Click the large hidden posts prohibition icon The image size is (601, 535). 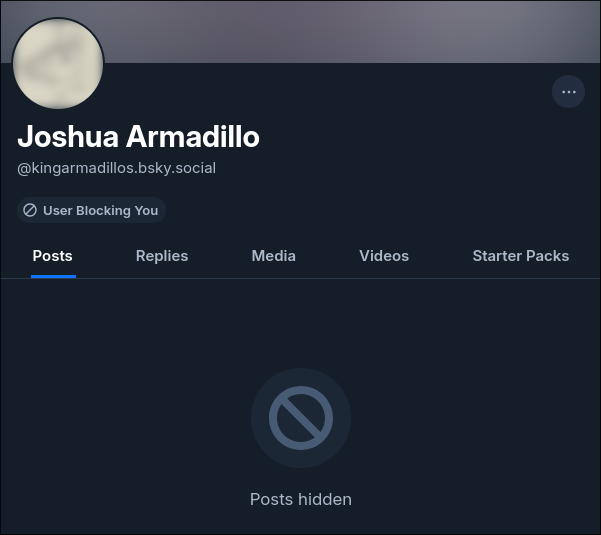(300, 418)
